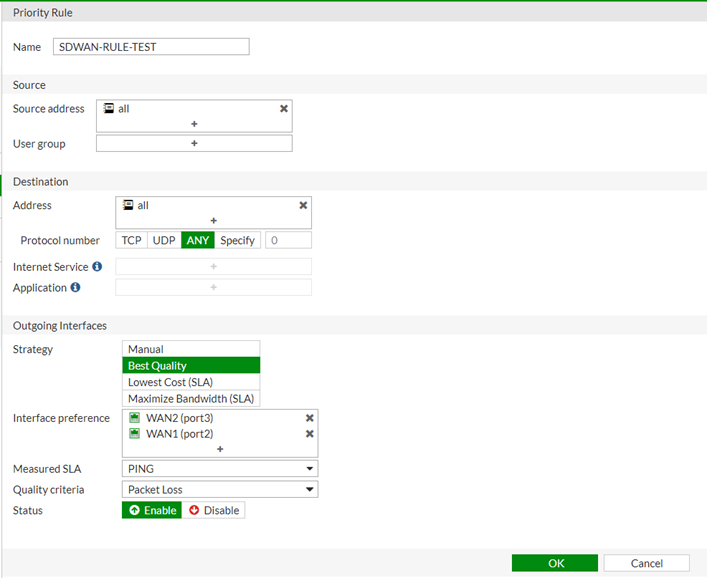Click OK to save the rule
This screenshot has height=578, width=707.
[555, 563]
